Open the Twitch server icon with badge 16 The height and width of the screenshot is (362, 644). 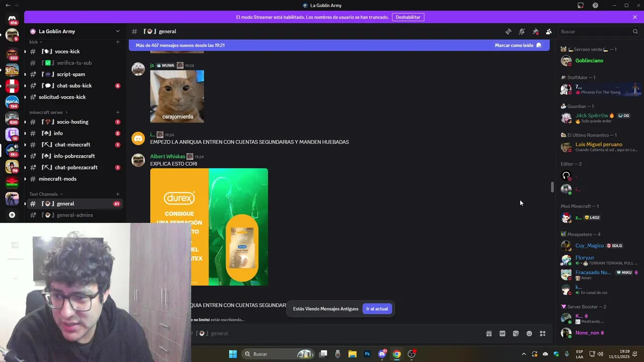pyautogui.click(x=12, y=134)
